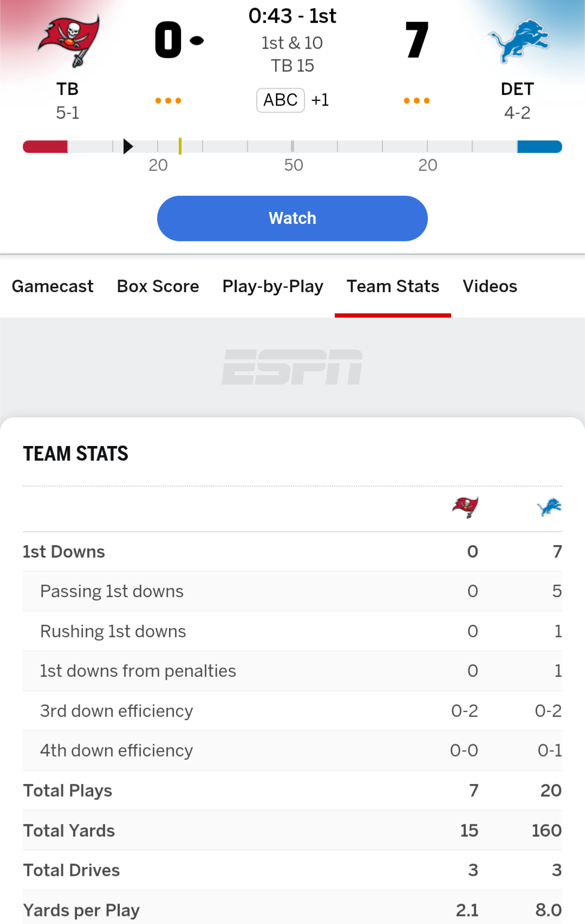Tap the orange timeout dots under TB score
This screenshot has height=924, width=585.
(x=168, y=101)
